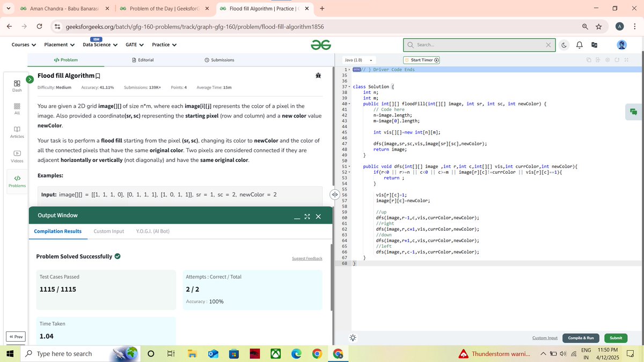Switch to the Editorial tab

143,60
